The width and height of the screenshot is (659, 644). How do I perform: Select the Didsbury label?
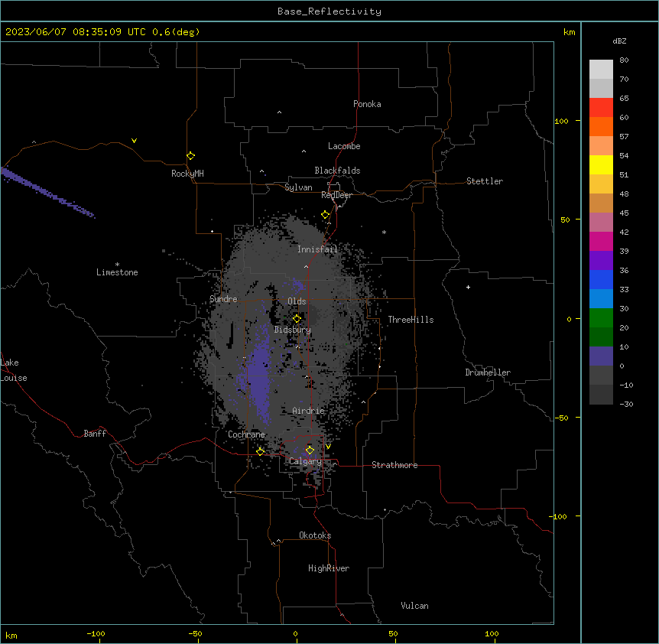coord(293,330)
